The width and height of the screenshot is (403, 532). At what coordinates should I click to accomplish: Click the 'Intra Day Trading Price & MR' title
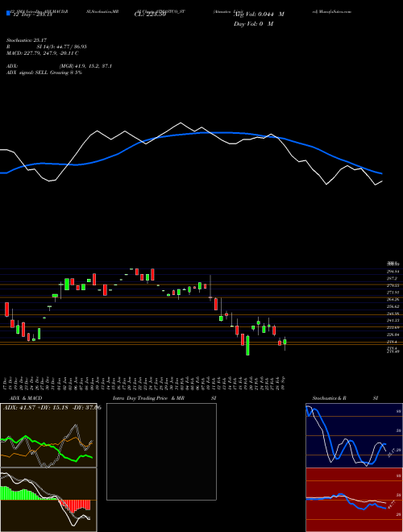(148, 398)
